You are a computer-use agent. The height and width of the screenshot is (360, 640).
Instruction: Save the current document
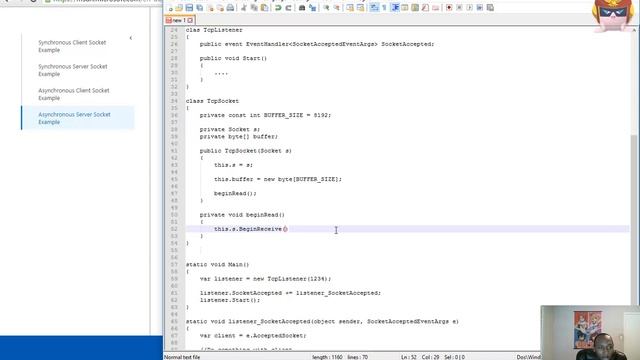point(189,8)
